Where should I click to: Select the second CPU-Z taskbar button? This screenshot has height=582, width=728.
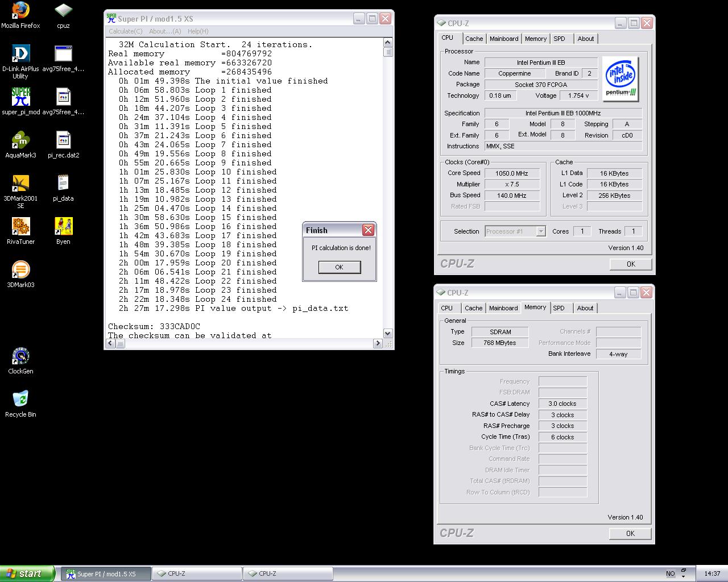pyautogui.click(x=288, y=573)
